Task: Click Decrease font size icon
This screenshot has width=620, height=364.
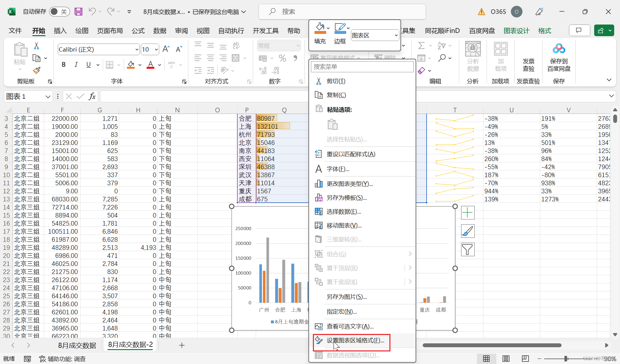Action: click(x=179, y=49)
